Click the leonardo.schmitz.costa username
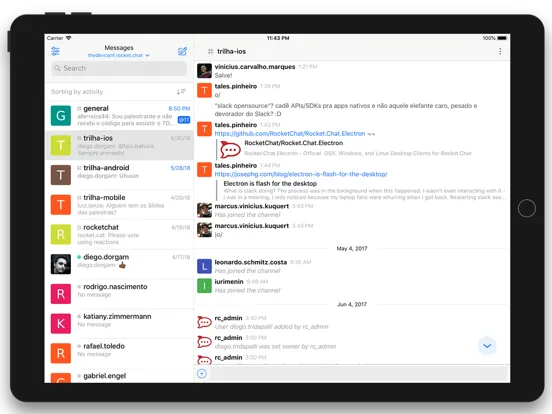Viewport: 552px width, 414px height. [251, 262]
